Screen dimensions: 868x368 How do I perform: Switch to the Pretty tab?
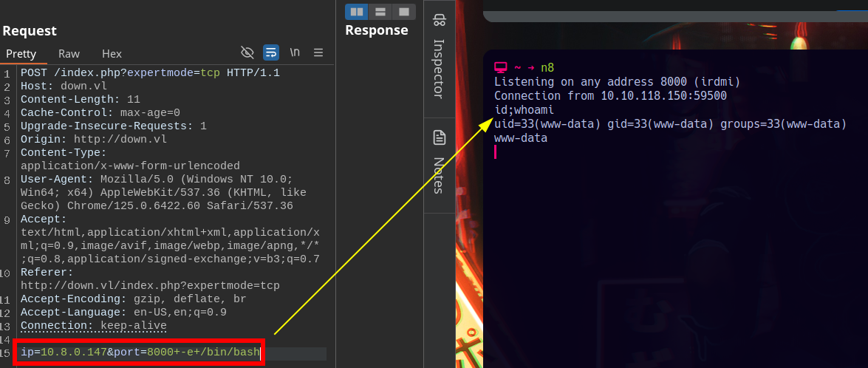(21, 54)
